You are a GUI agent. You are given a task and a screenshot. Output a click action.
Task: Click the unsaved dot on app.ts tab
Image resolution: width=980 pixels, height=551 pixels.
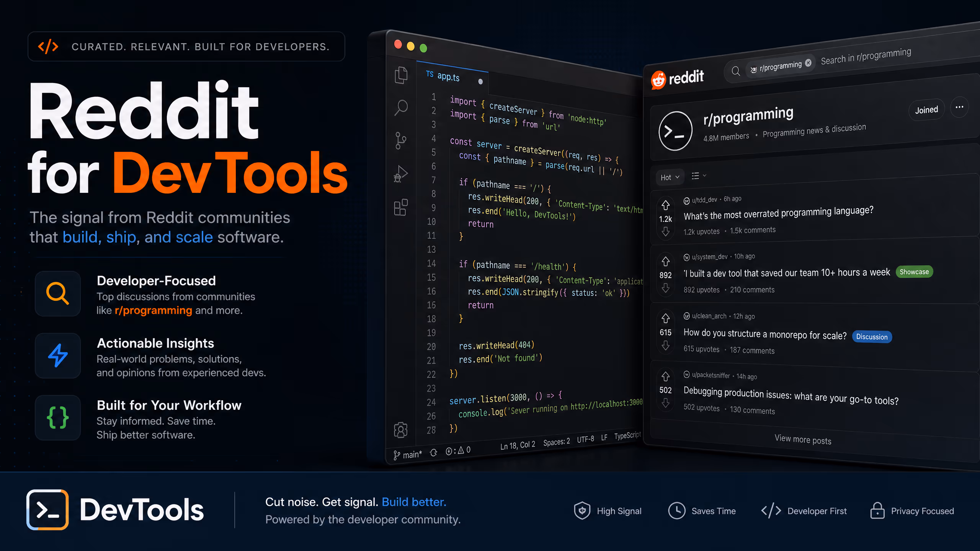[x=480, y=82]
